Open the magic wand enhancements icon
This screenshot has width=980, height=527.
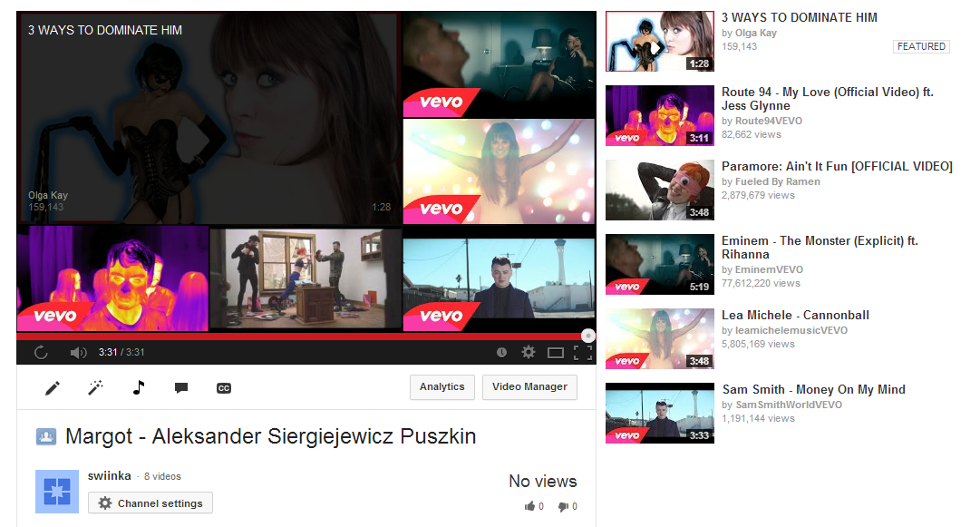click(95, 388)
